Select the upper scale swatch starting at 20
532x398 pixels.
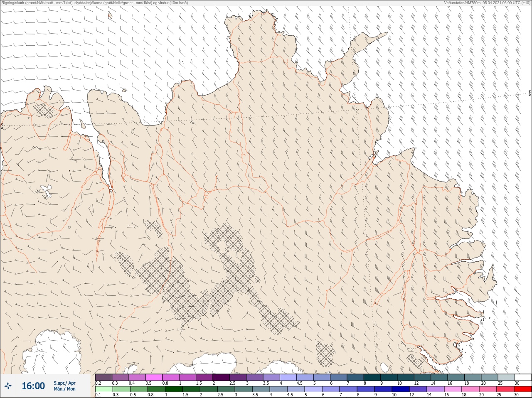[489, 377]
